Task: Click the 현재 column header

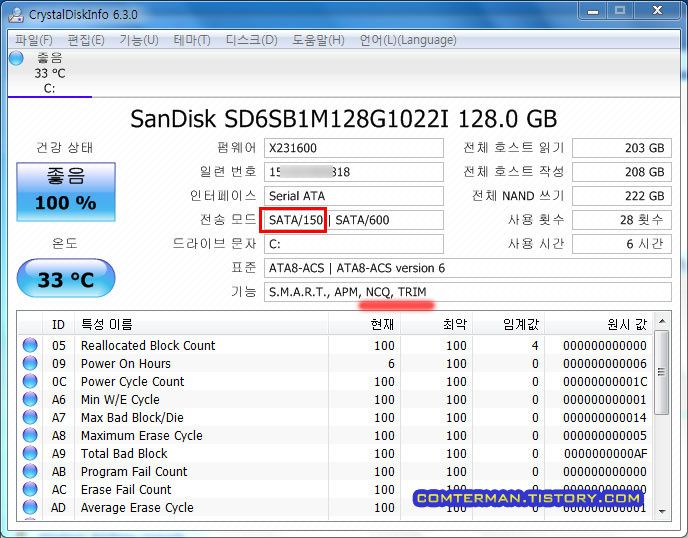Action: click(x=364, y=324)
